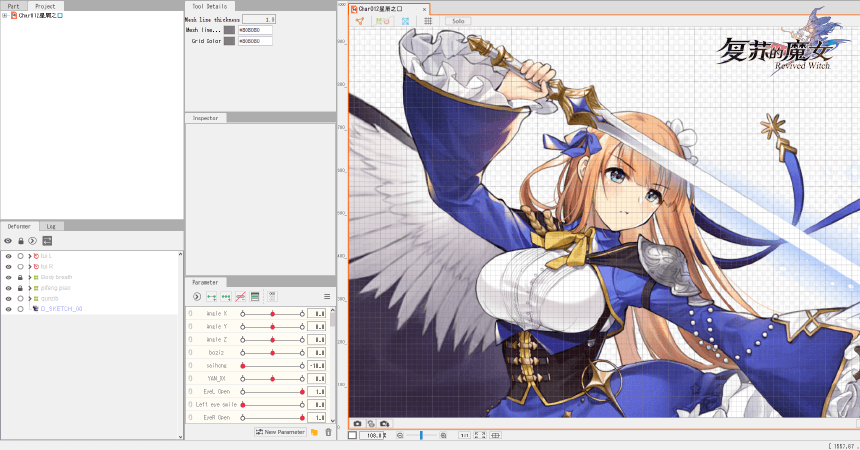Click the Grid Color swatch
The height and width of the screenshot is (450, 860).
coord(229,41)
